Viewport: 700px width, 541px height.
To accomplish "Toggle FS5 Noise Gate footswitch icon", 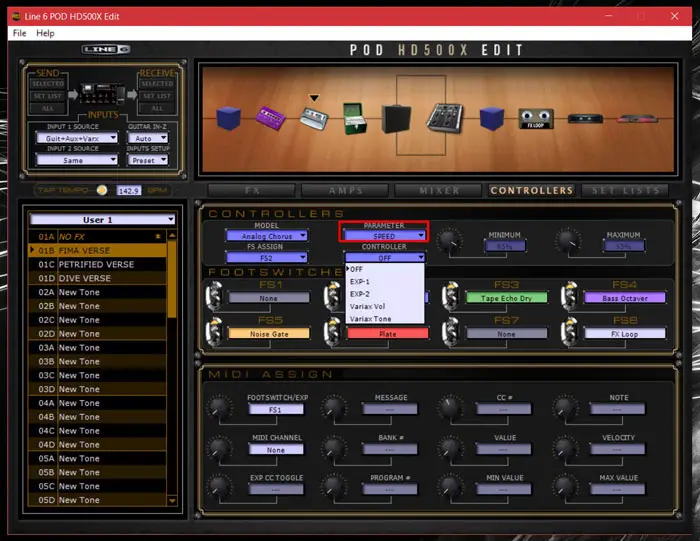I will [214, 331].
